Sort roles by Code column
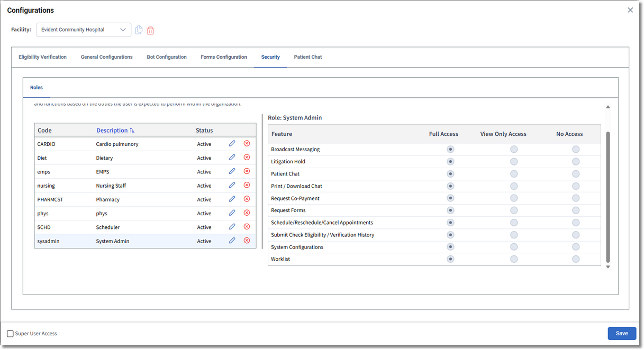 tap(44, 131)
